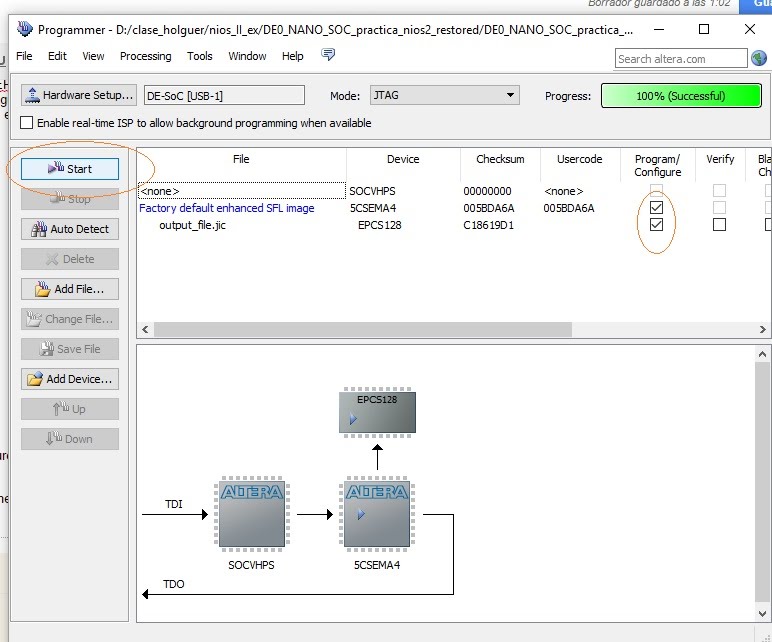Toggle Program/Configure for output_file.jic

(656, 225)
